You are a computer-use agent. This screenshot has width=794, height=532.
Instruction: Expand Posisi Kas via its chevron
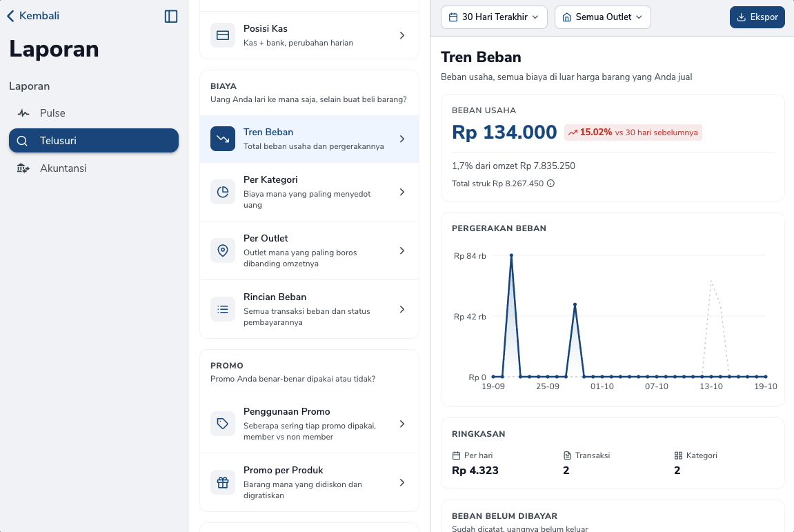[x=402, y=35]
